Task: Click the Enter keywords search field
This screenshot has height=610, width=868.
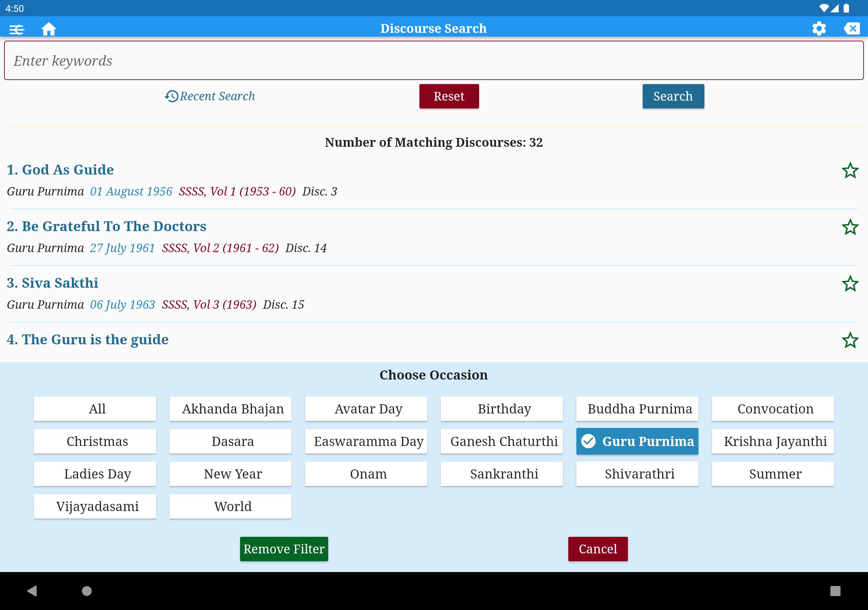Action: click(x=434, y=60)
